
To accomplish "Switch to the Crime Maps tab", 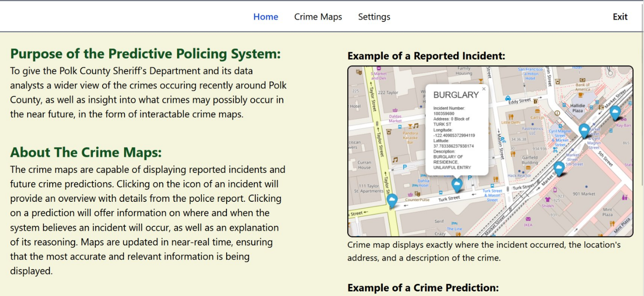I will click(318, 17).
